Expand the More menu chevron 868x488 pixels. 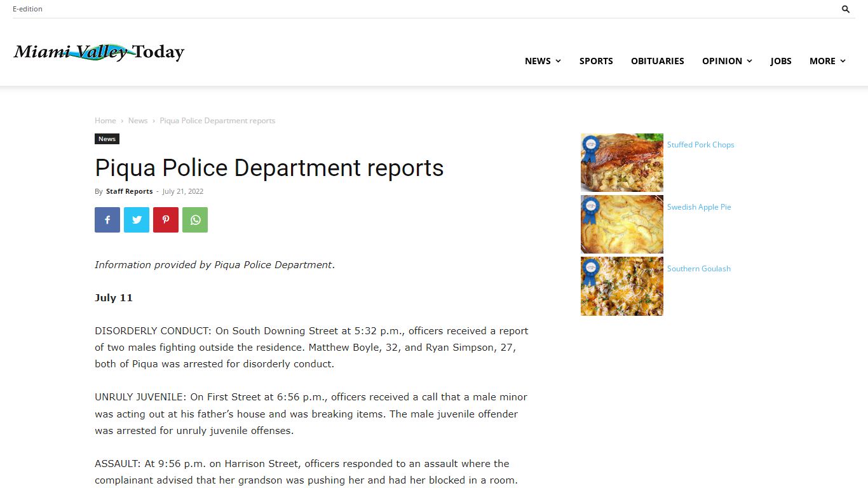pos(843,61)
